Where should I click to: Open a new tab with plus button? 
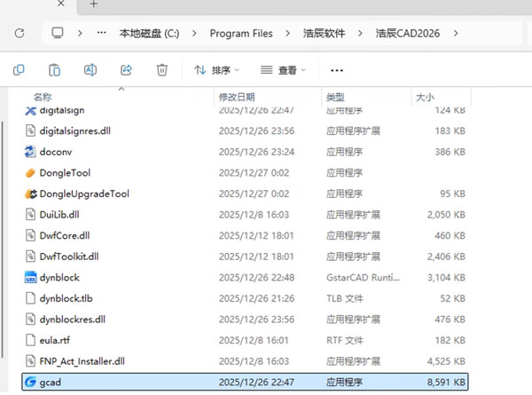click(94, 4)
